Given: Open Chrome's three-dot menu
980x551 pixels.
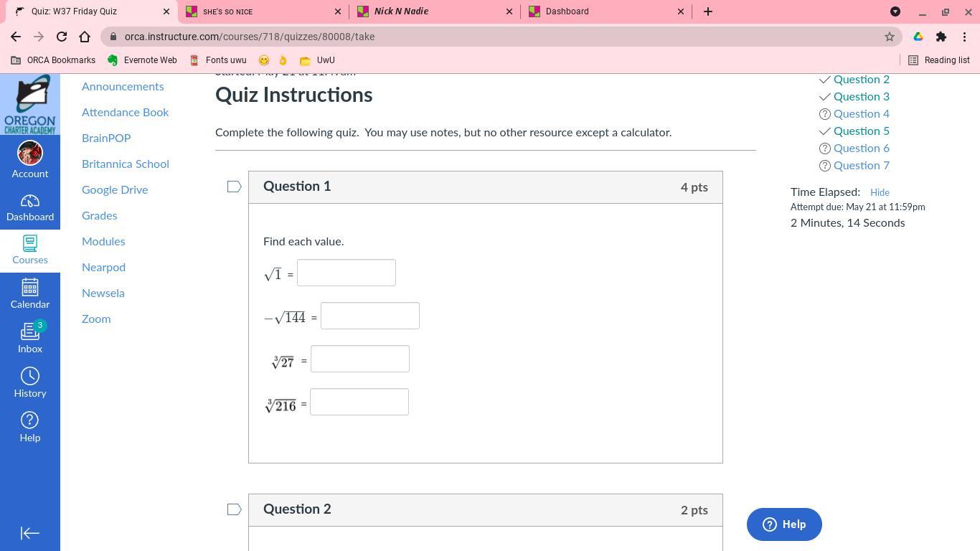Looking at the screenshot, I should pyautogui.click(x=964, y=37).
